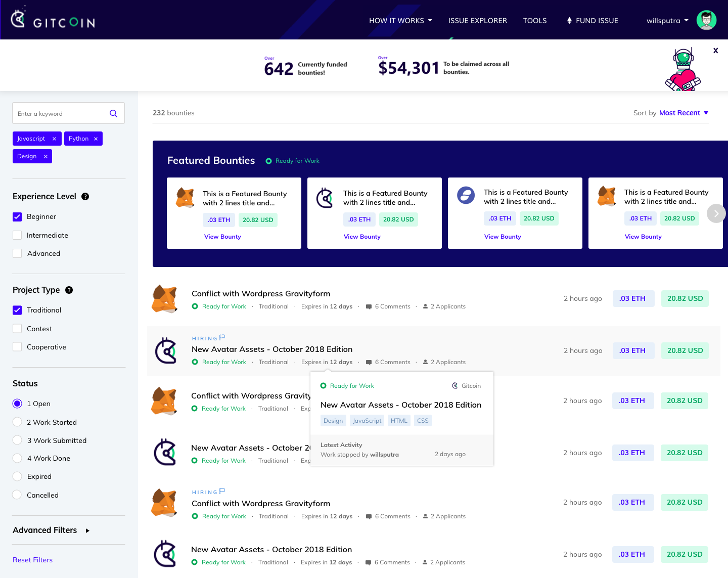Screen dimensions: 728x578
Task: Select the 1 Open status radio
Action: tap(17, 404)
